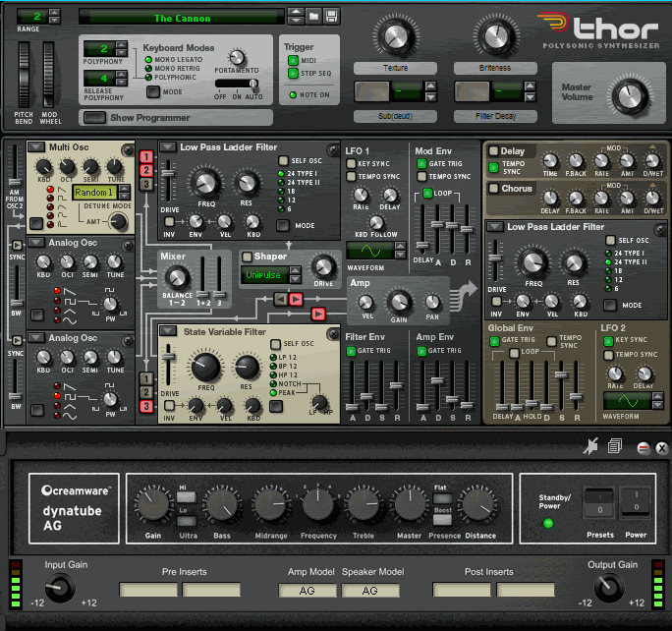Enable the Shaper checkbox
This screenshot has height=631, width=672.
[x=247, y=257]
